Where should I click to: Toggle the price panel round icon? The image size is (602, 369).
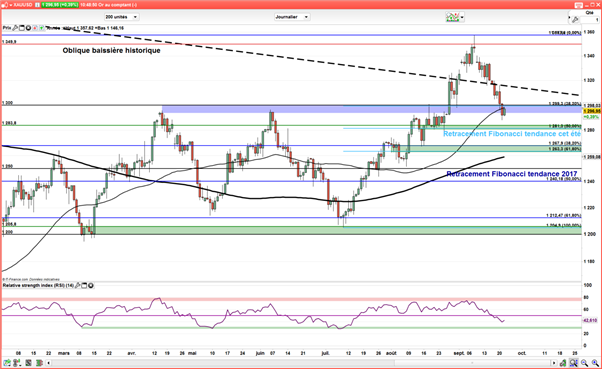[28, 28]
